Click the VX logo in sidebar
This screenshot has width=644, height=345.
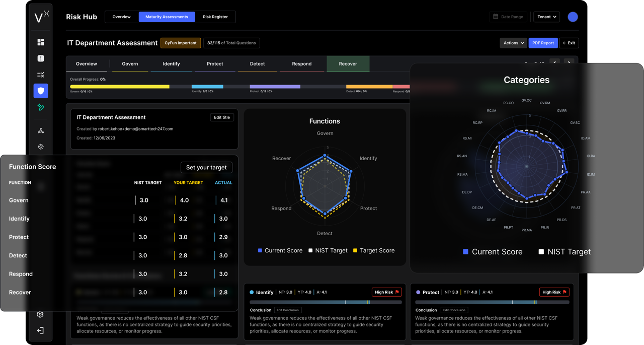pos(41,17)
